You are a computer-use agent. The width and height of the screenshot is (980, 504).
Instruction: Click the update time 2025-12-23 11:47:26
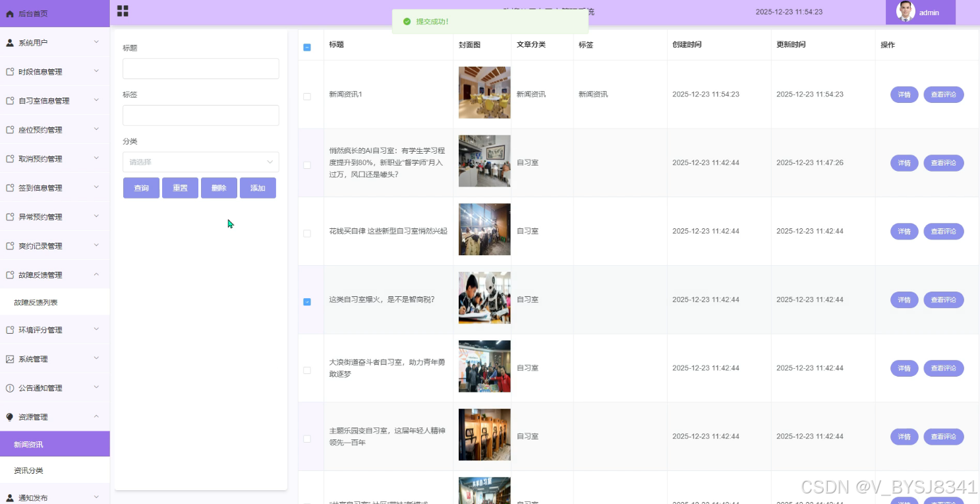[x=810, y=163]
